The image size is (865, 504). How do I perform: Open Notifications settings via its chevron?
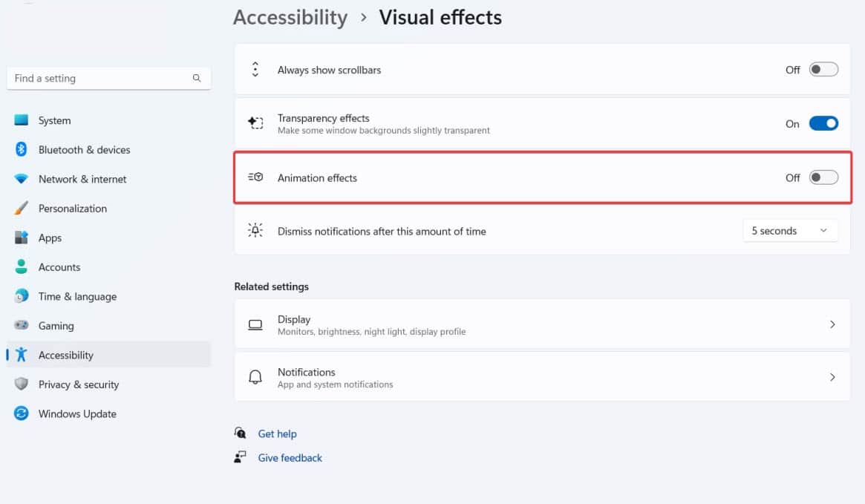[x=832, y=377]
